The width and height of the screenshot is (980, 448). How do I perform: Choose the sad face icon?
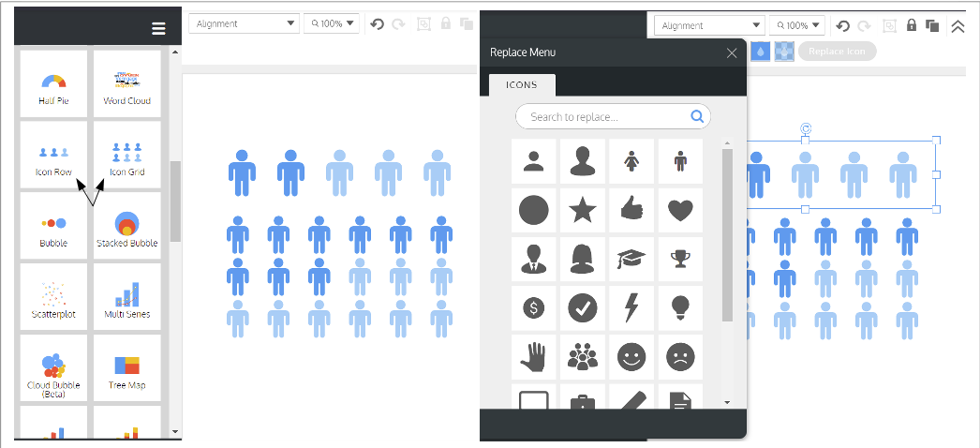680,357
